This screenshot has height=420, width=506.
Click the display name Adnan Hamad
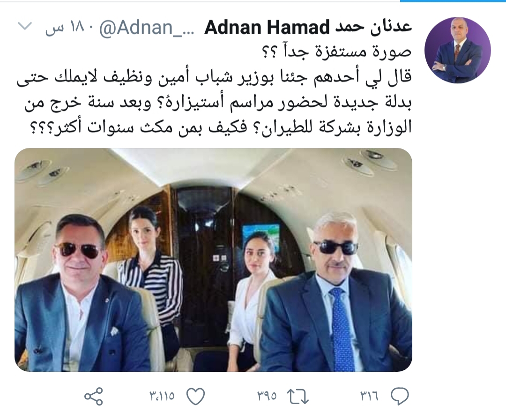[x=267, y=28]
